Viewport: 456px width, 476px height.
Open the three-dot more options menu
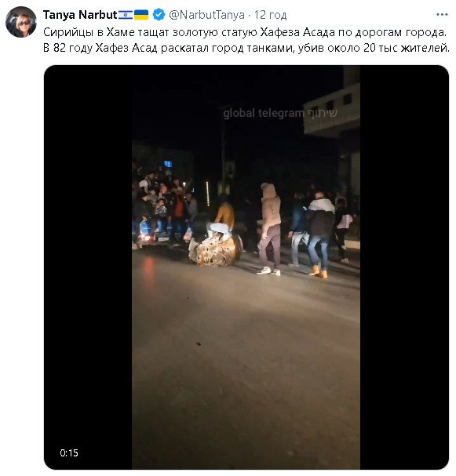click(442, 15)
